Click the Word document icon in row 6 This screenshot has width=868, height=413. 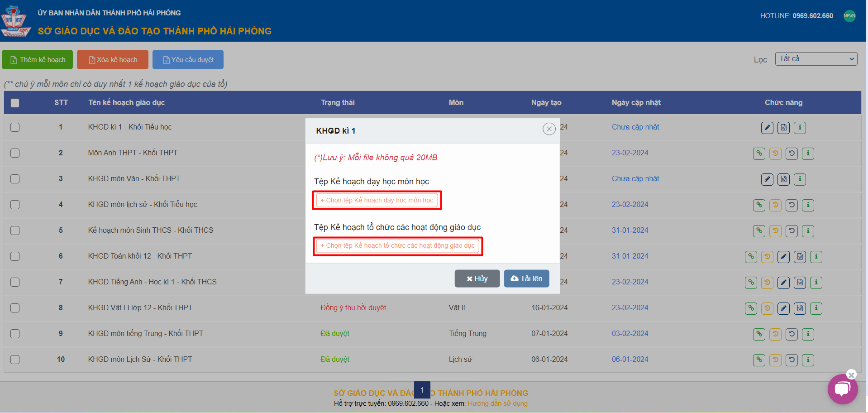tap(800, 257)
